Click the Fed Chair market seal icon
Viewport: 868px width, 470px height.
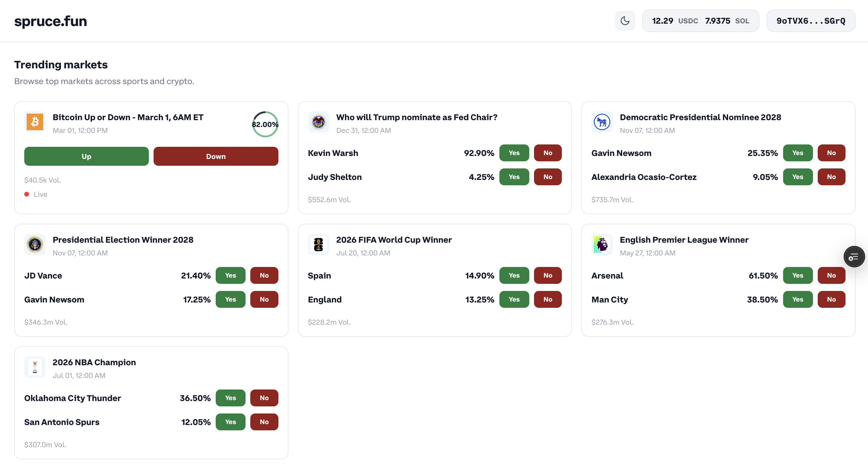(x=318, y=122)
